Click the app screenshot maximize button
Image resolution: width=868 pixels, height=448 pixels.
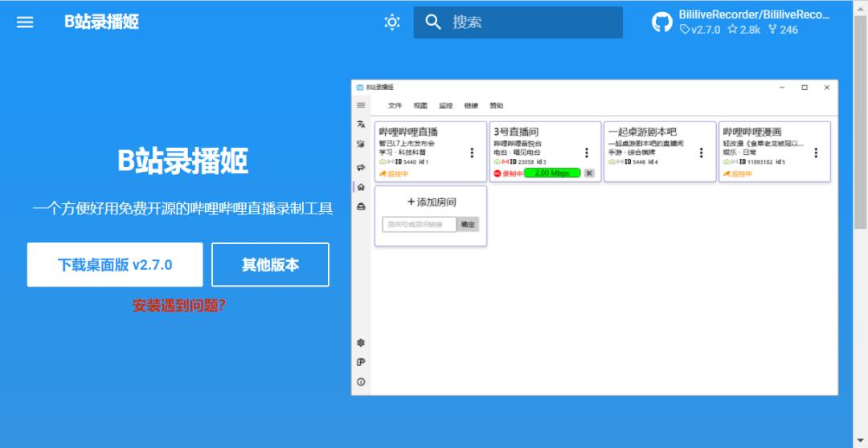pyautogui.click(x=805, y=88)
